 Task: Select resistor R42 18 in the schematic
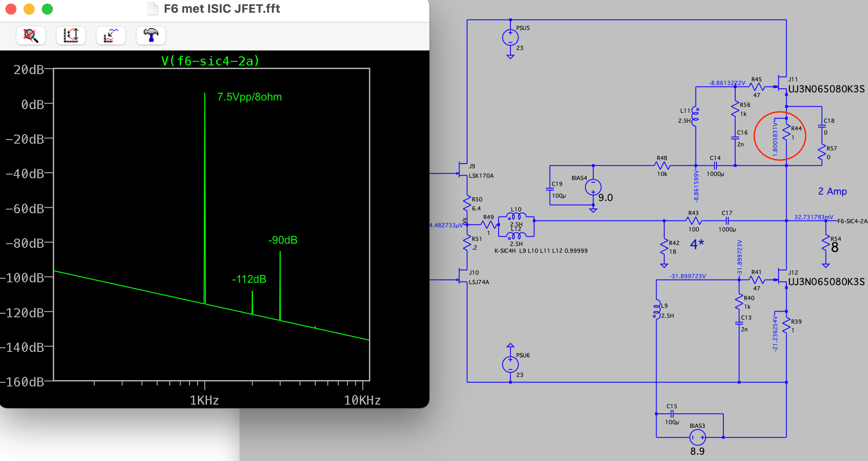664,246
